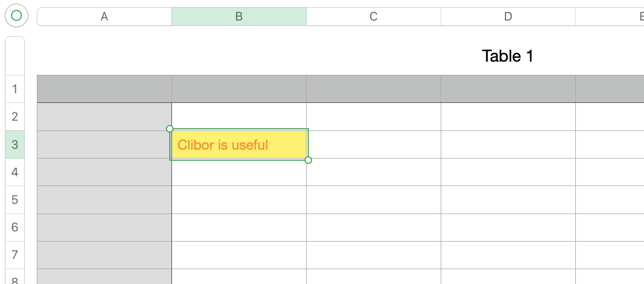This screenshot has width=644, height=284.
Task: Click the table select circle handle
Action: [16, 16]
